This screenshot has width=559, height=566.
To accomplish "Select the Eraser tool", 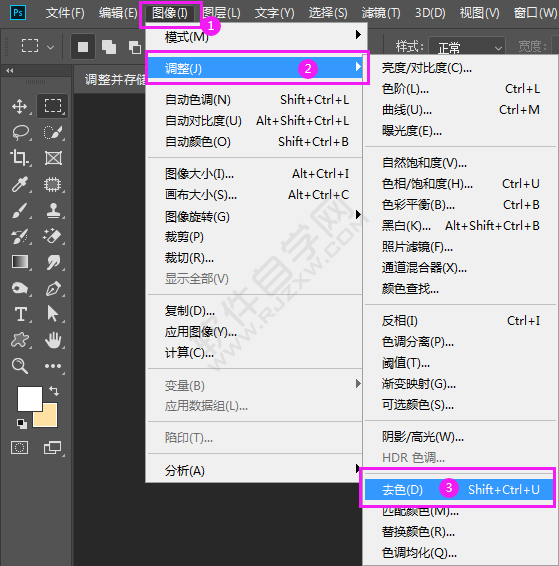I will point(53,236).
